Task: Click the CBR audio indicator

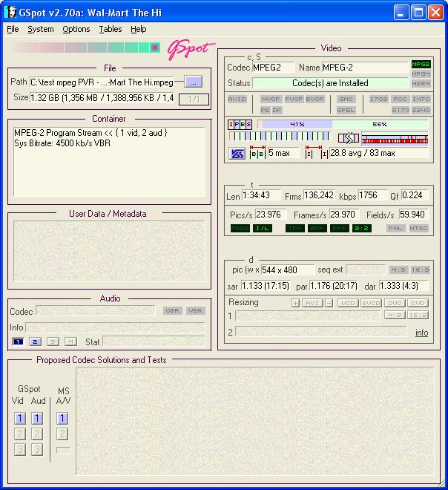Action: [x=172, y=311]
